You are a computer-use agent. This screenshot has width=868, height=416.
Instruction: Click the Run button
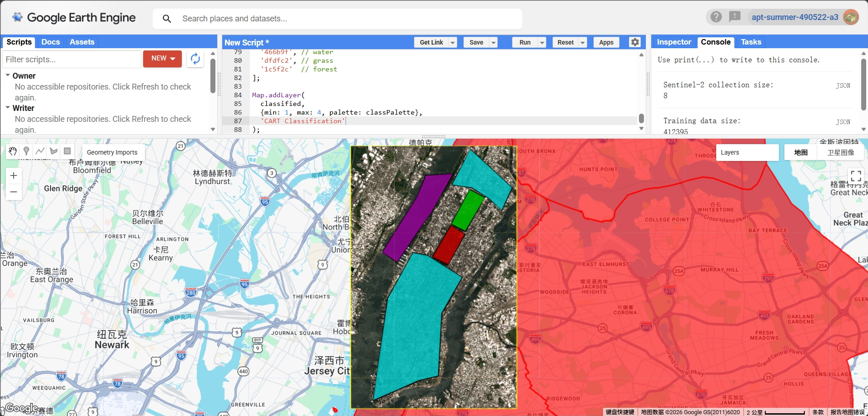(x=525, y=42)
